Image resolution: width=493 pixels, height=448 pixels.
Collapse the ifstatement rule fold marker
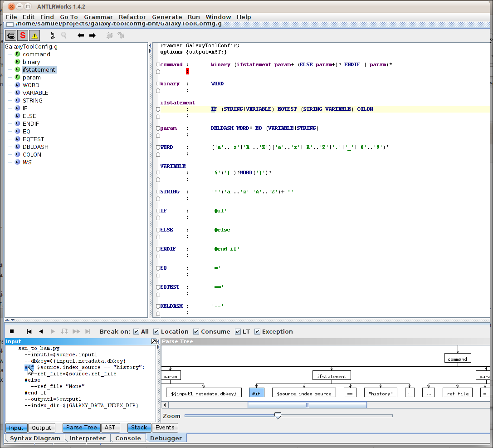tap(158, 109)
